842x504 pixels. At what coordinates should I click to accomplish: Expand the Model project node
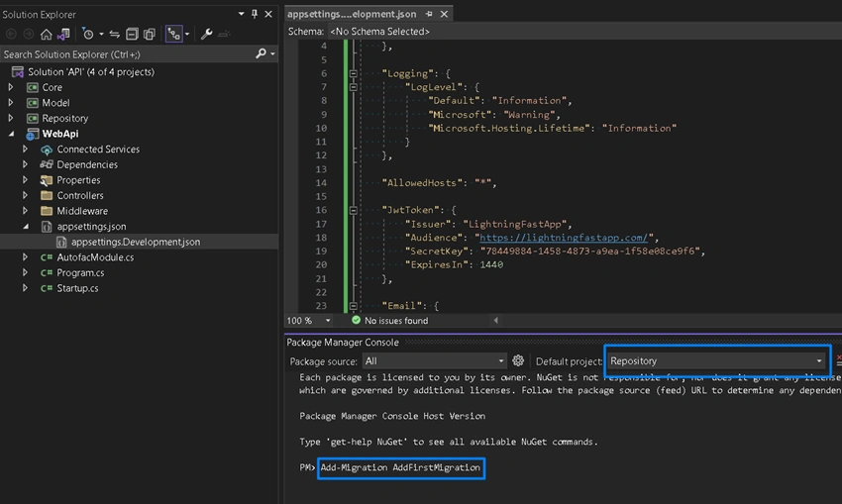[x=10, y=103]
